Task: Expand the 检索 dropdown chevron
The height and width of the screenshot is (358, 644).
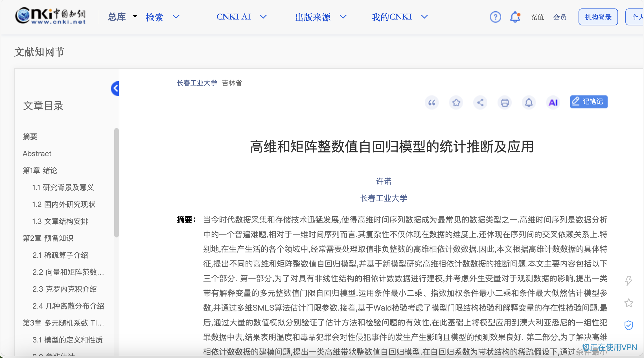Action: pyautogui.click(x=176, y=17)
